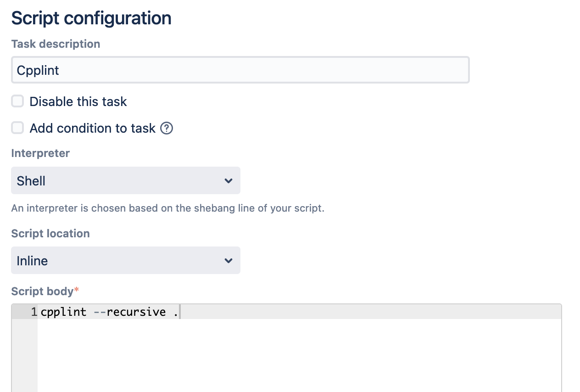This screenshot has height=392, width=580.
Task: Open the Script location dropdown showing Inline
Action: point(125,260)
